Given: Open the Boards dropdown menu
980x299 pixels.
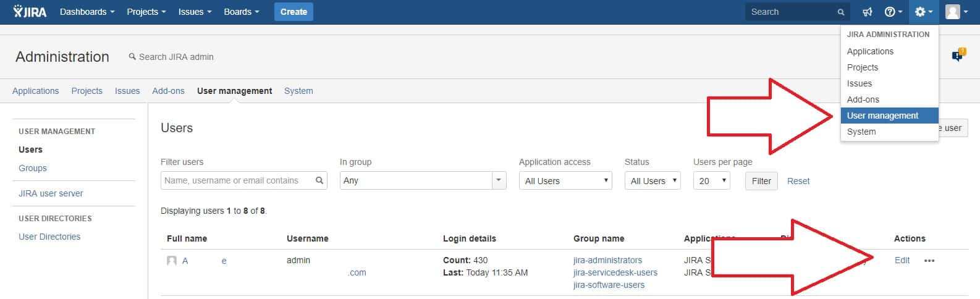Looking at the screenshot, I should (241, 12).
